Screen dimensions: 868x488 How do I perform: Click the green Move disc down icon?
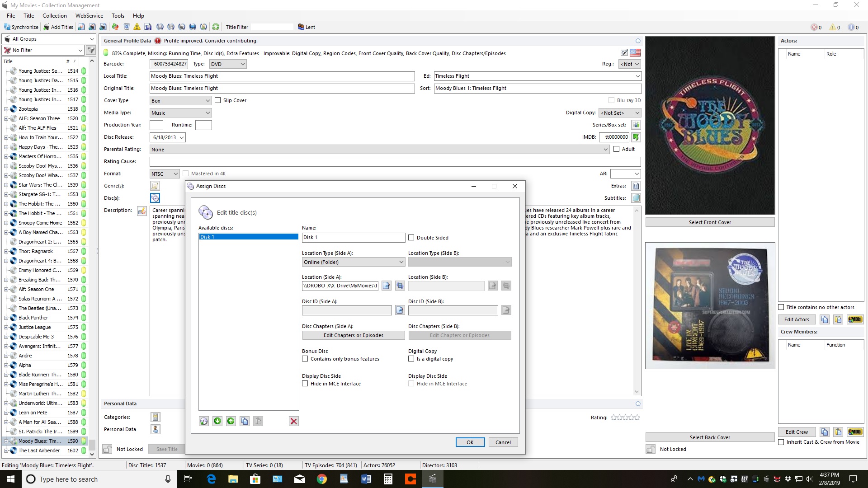217,421
